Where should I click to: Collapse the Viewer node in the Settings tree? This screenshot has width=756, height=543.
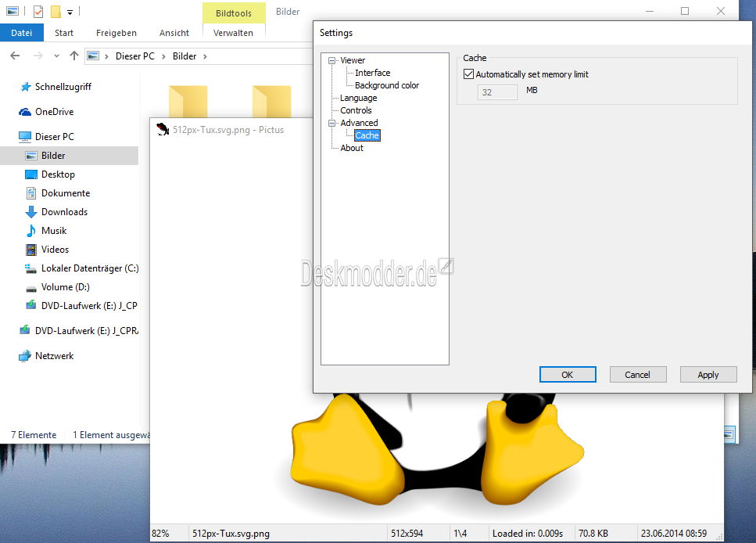pos(331,61)
